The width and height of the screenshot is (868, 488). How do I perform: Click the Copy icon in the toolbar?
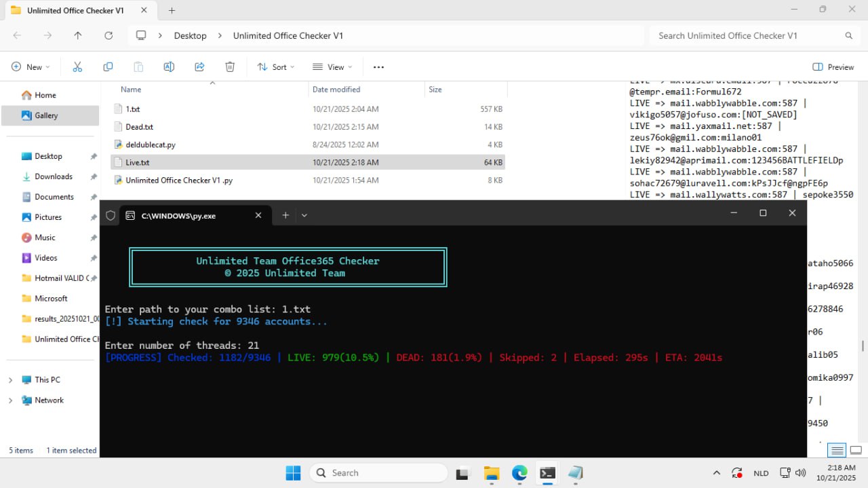(108, 67)
